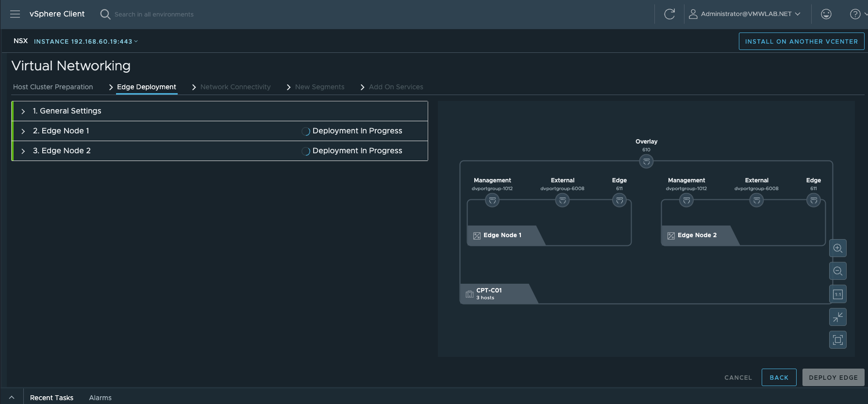Expand the bottom Recent Tasks panel
Screen dimensions: 868x404
(x=12, y=398)
